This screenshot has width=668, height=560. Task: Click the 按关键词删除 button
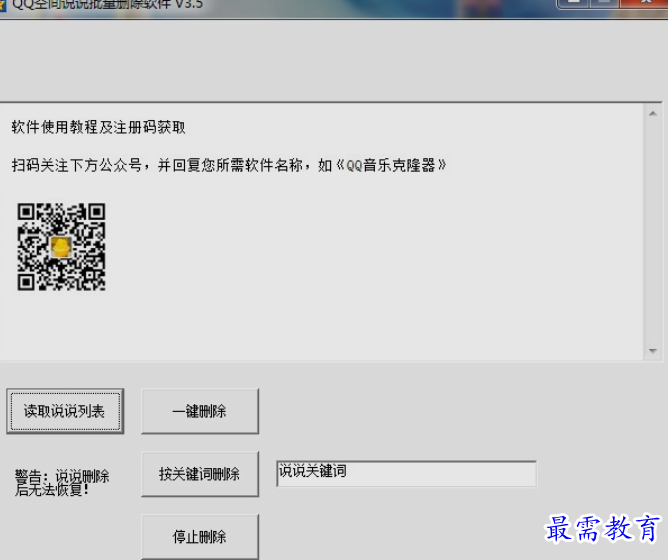[200, 474]
